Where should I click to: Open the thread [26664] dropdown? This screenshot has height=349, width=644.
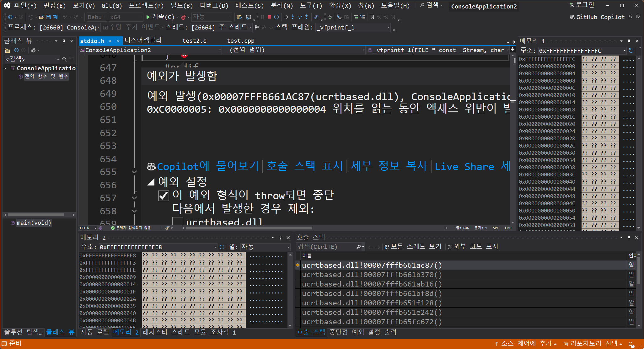(222, 27)
